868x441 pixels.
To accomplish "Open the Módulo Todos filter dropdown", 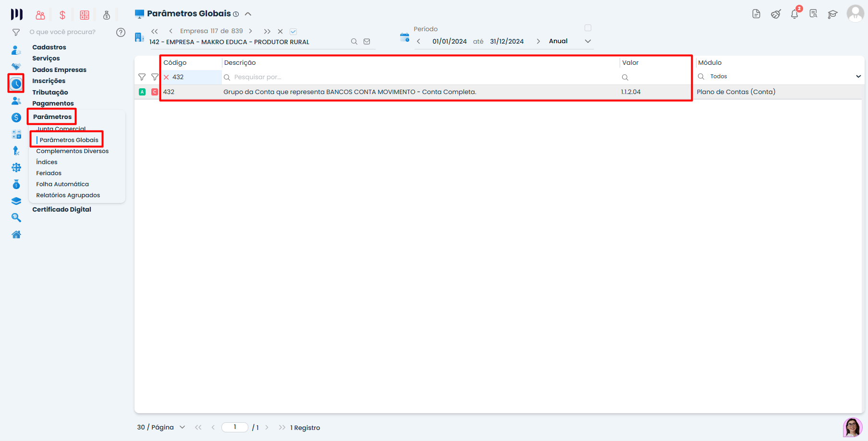I will [779, 76].
